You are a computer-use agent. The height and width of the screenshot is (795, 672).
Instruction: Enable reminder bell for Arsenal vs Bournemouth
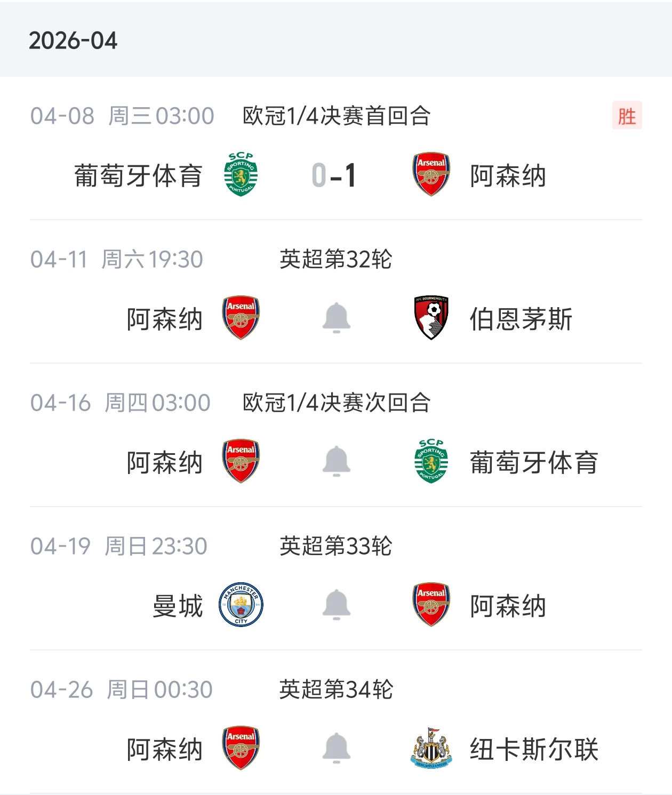click(x=336, y=318)
